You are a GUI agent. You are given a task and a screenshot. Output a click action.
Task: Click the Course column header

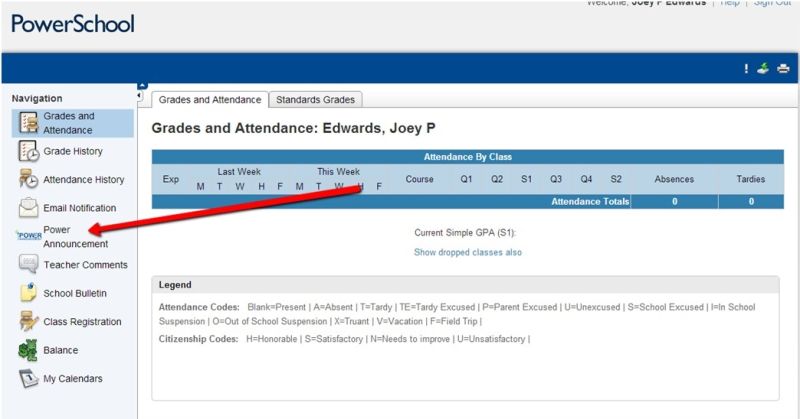pyautogui.click(x=419, y=179)
